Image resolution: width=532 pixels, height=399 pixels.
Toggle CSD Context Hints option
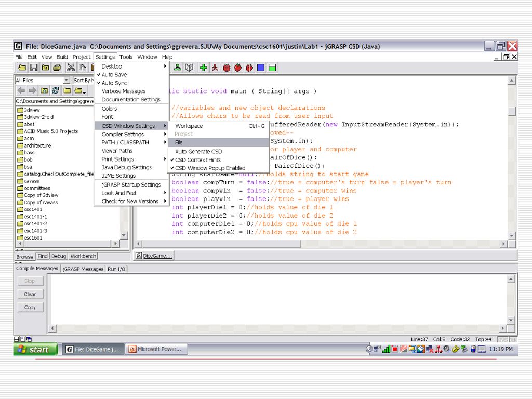pos(198,160)
